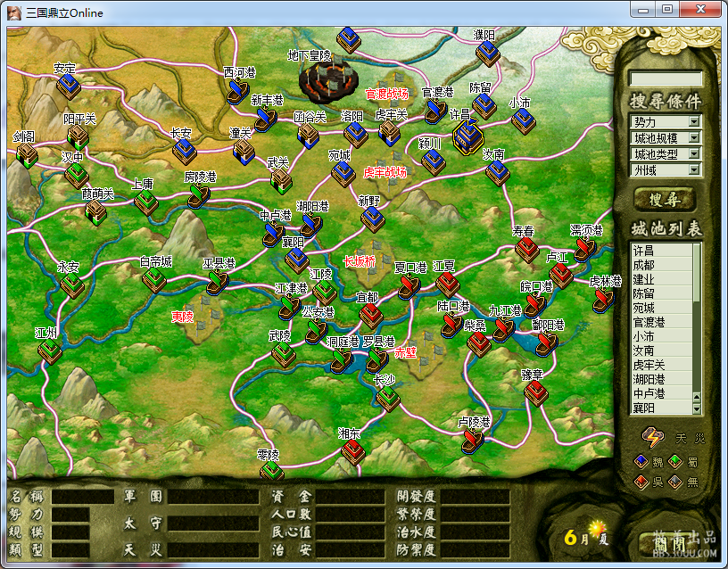Select the 宜都 city icon
This screenshot has width=728, height=569.
[371, 316]
